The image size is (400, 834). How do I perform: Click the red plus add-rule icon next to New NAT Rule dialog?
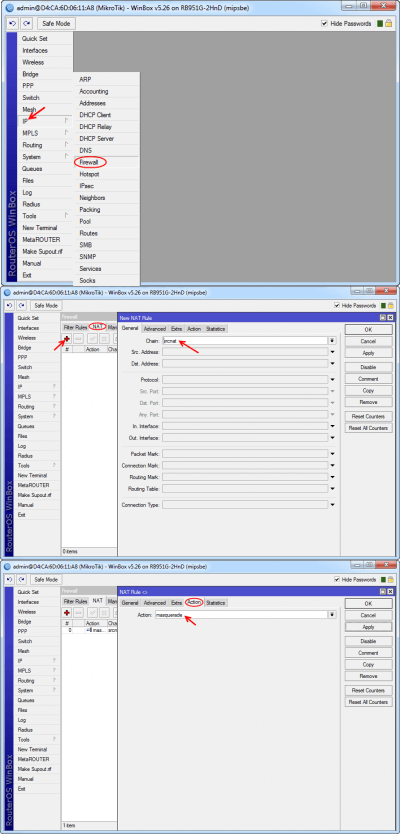click(x=67, y=339)
